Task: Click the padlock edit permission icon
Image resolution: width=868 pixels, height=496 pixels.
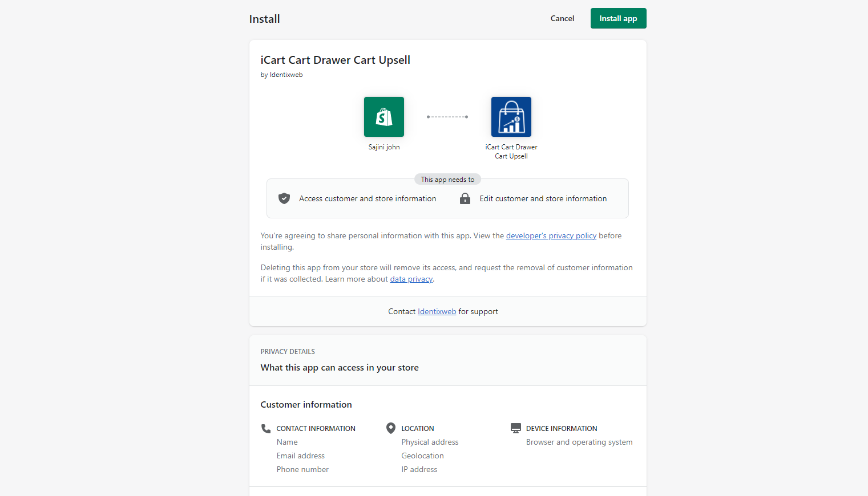Action: click(465, 198)
